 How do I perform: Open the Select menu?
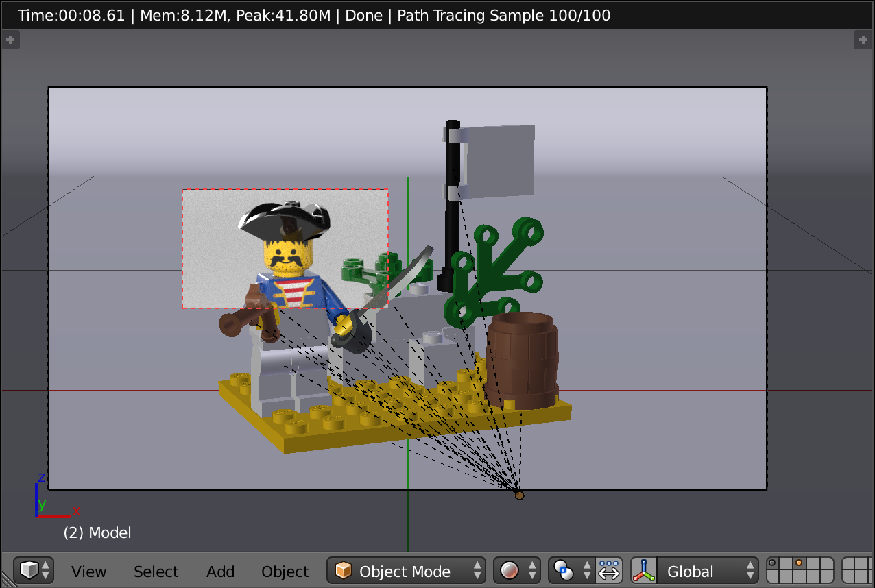pyautogui.click(x=156, y=572)
